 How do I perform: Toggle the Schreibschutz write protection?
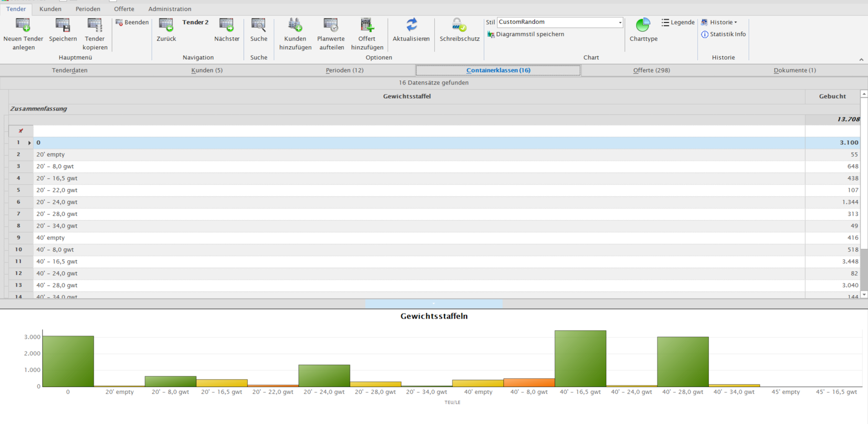pyautogui.click(x=459, y=25)
